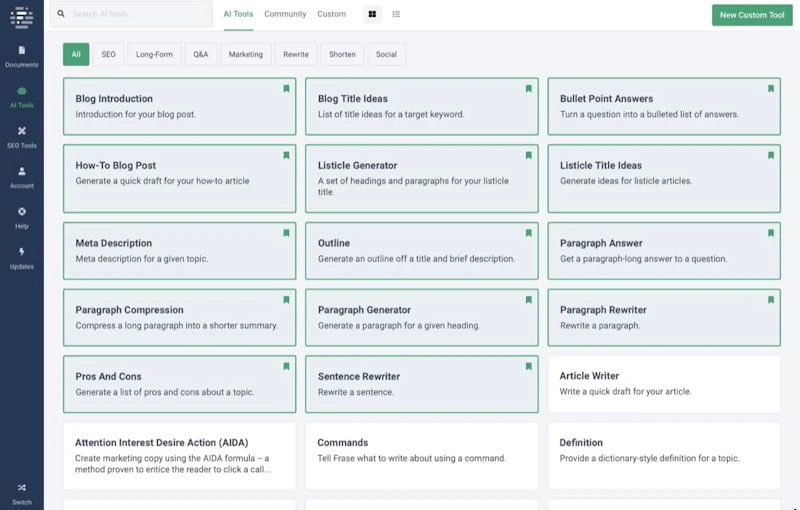Filter tools by SEO category
Screen dimensions: 800x510
108,54
